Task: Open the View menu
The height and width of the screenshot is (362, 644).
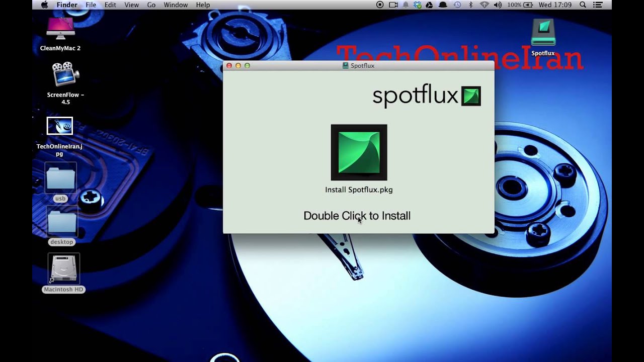Action: [x=131, y=5]
